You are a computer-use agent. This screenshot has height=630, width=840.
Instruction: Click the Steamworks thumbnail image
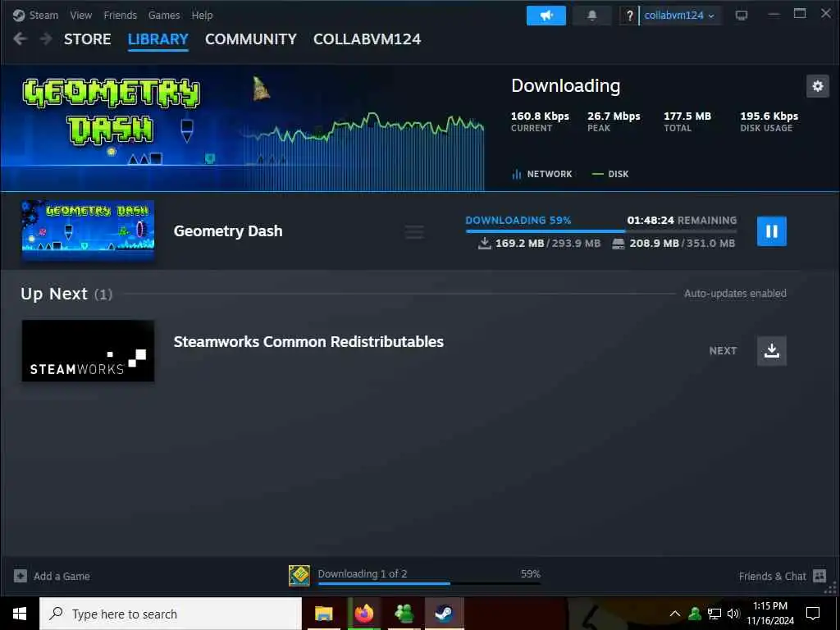(x=88, y=351)
